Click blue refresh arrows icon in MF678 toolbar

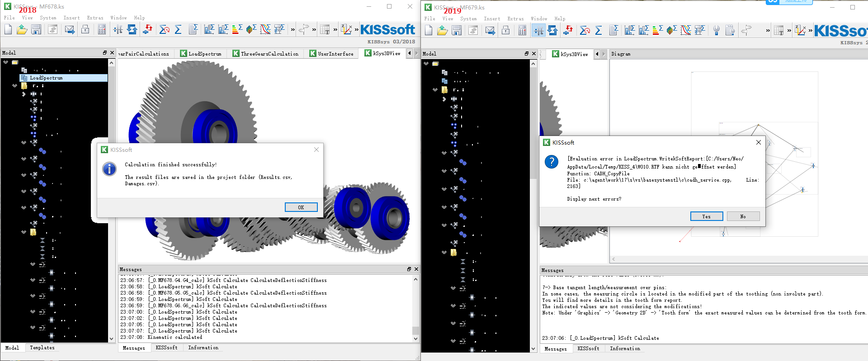pos(132,30)
